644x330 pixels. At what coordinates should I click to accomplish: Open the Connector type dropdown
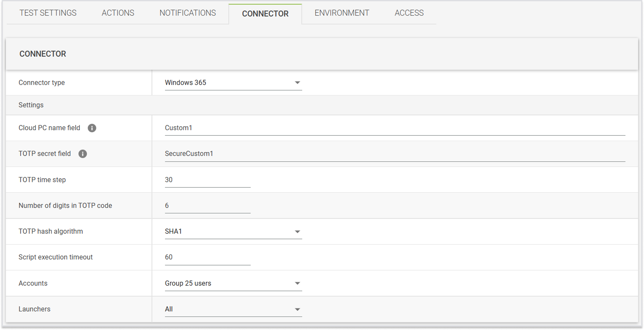(233, 83)
